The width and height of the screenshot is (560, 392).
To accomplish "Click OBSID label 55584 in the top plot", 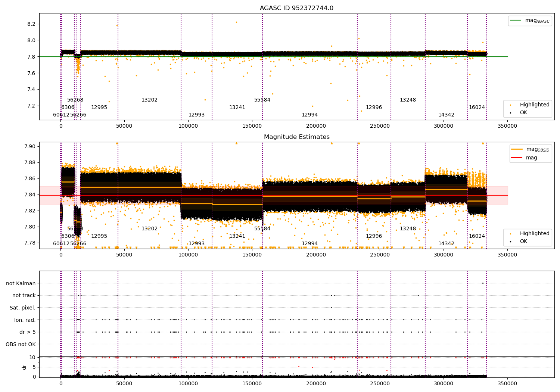I will click(262, 100).
